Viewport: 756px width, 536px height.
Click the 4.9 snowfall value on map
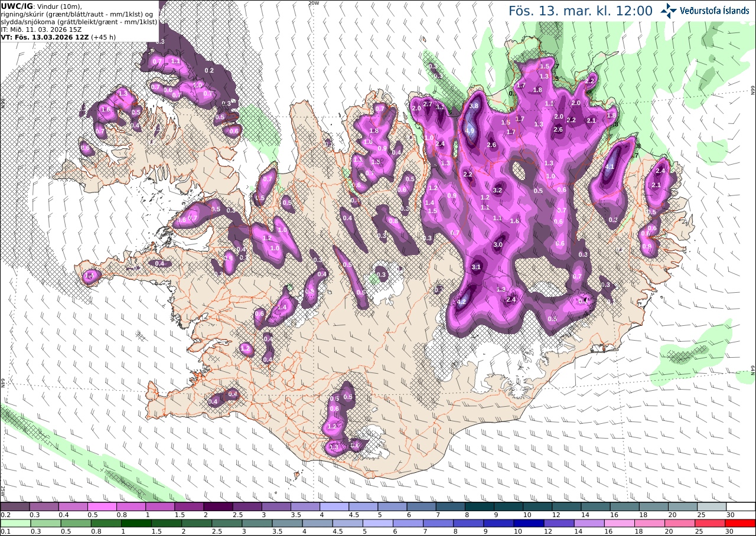pos(470,130)
